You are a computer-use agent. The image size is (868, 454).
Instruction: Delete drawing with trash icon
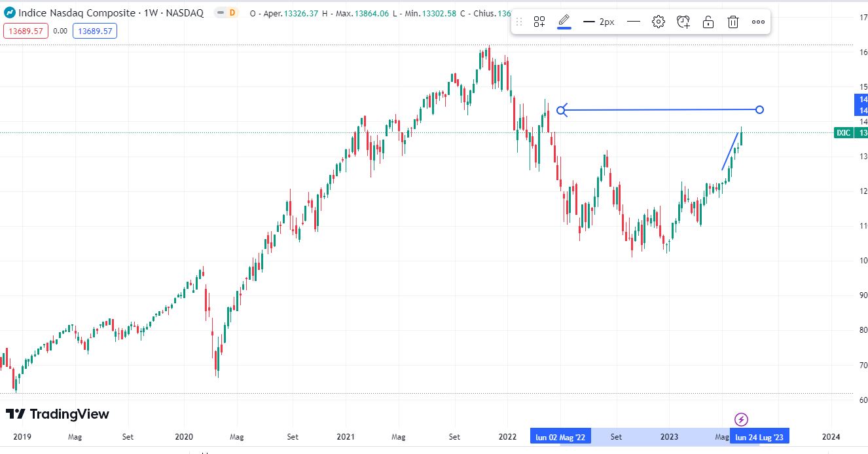pos(733,22)
